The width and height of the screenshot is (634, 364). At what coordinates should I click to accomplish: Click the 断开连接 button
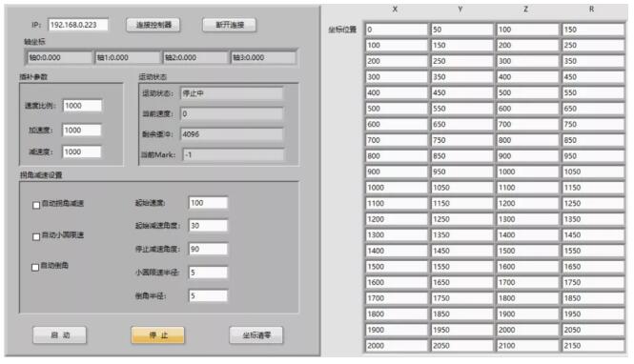(229, 25)
